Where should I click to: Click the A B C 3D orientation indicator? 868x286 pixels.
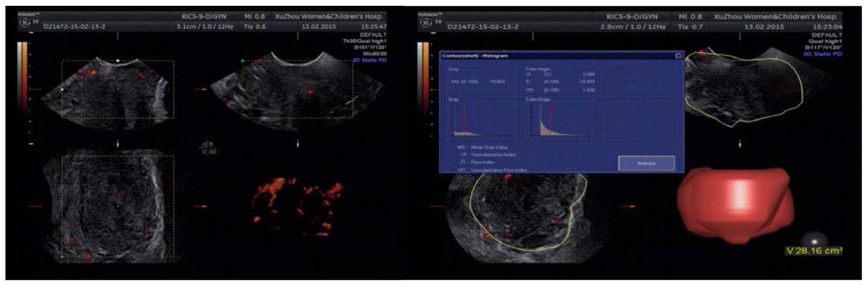tap(208, 148)
